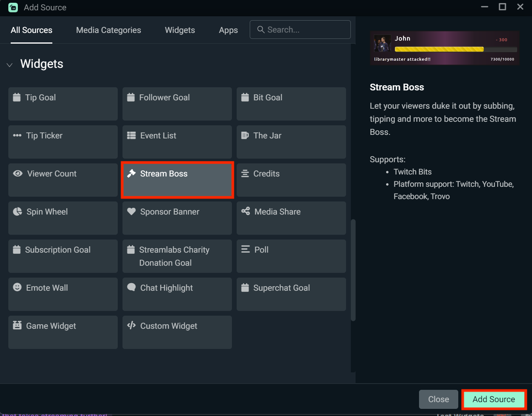The height and width of the screenshot is (416, 532).
Task: Click the Spin Wheel pie chart icon
Action: point(17,211)
